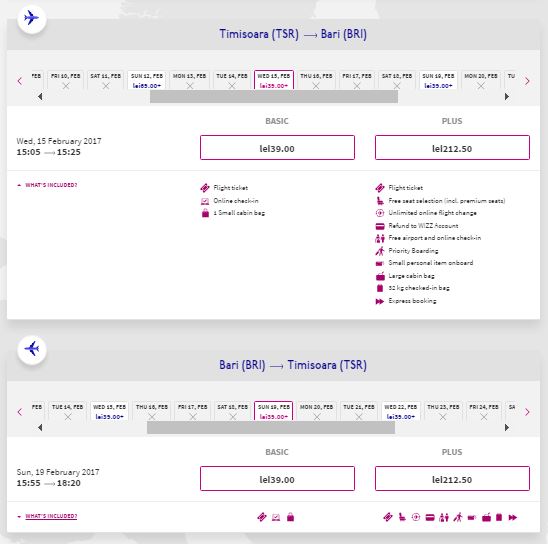The height and width of the screenshot is (544, 548).
Task: Click outbound flight time 15:05 to 15:25
Action: (x=49, y=152)
